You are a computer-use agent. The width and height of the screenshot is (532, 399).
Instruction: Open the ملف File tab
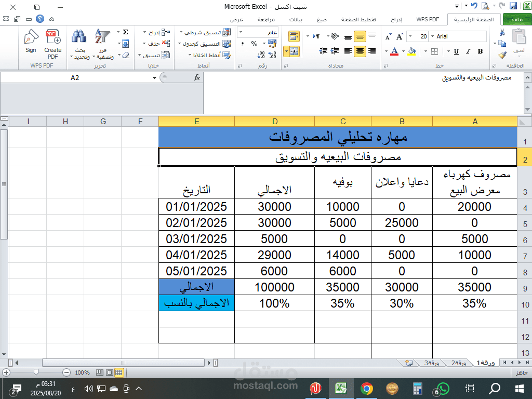pyautogui.click(x=517, y=19)
